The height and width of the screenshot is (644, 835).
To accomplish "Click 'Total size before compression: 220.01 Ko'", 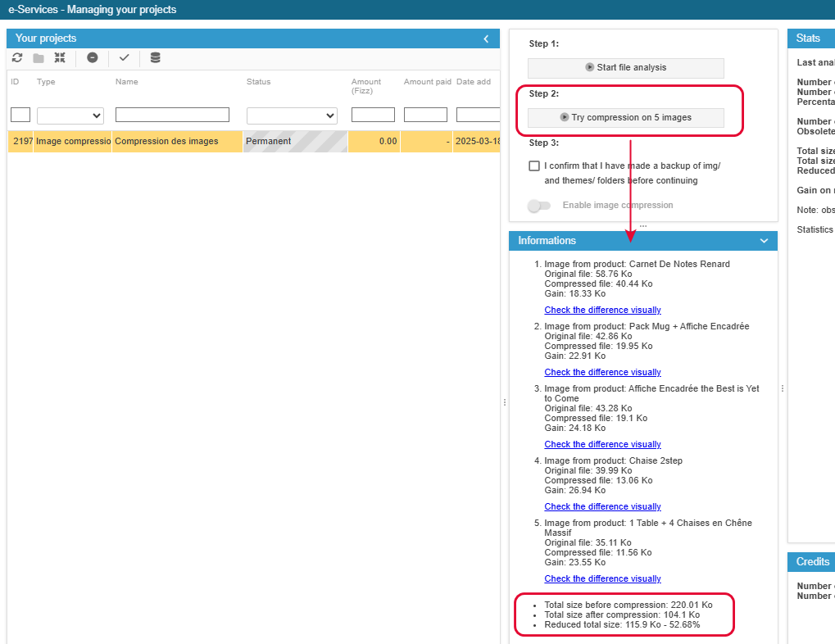I will [629, 605].
